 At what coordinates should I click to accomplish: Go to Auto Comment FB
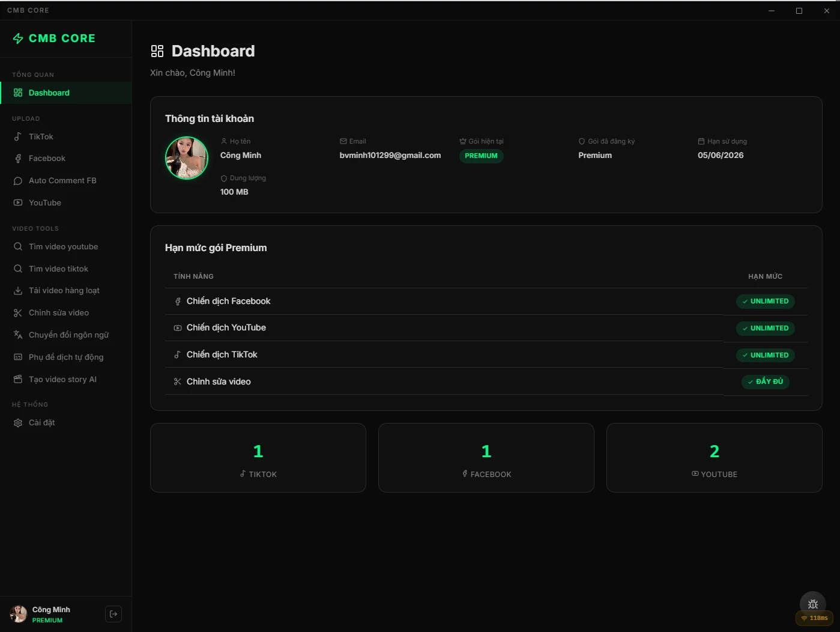pyautogui.click(x=62, y=181)
